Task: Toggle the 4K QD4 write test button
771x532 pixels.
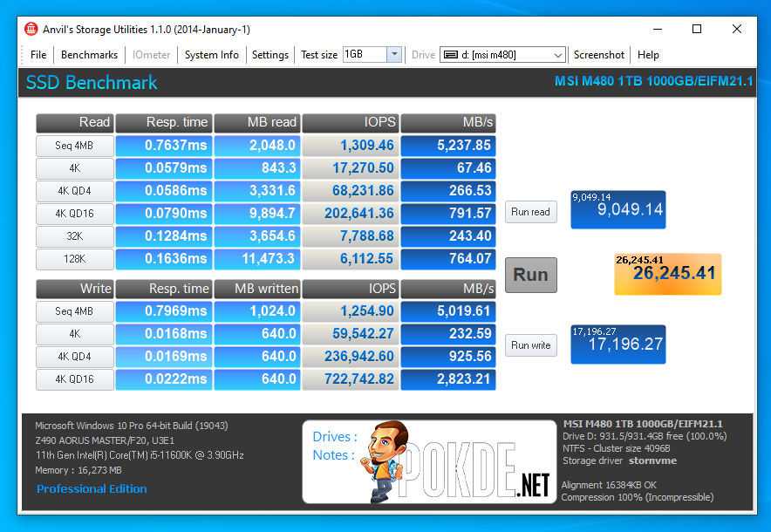Action: 74,357
